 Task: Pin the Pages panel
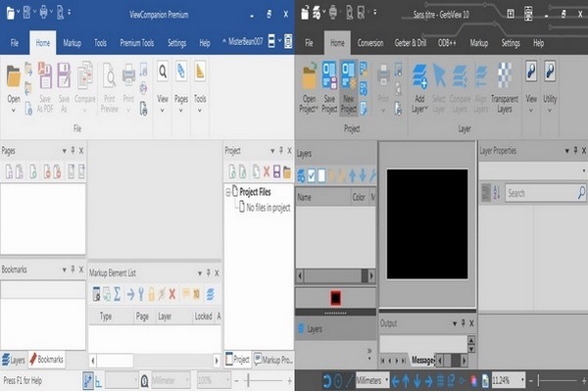pos(73,150)
